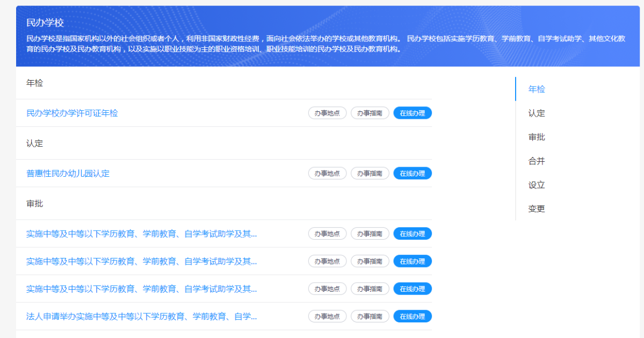Image resolution: width=644 pixels, height=338 pixels.
Task: Select 变更 in the right sidebar
Action: point(535,208)
